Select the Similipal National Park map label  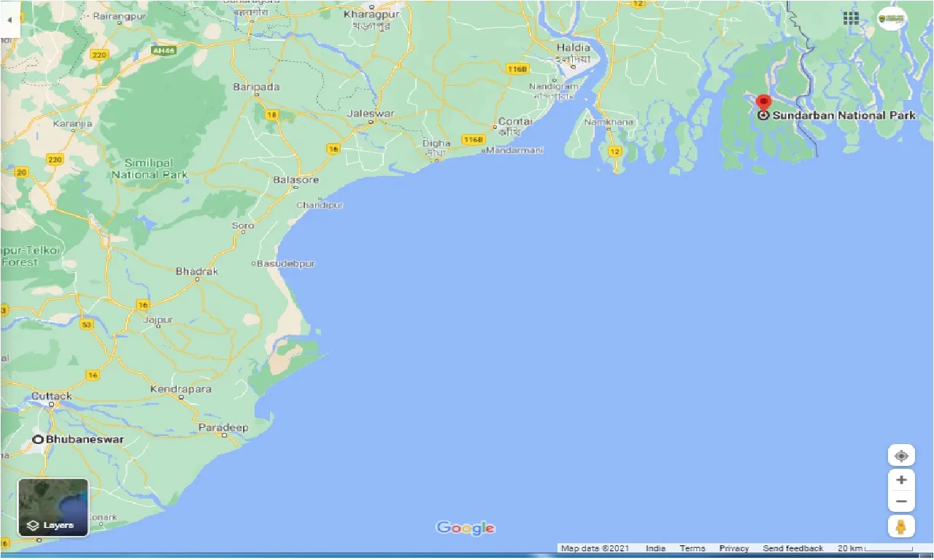click(148, 169)
